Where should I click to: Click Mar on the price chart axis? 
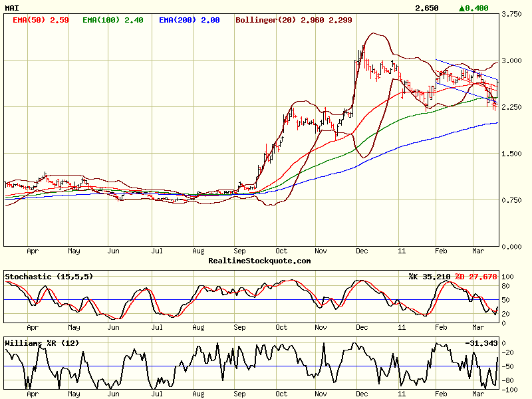(x=478, y=251)
